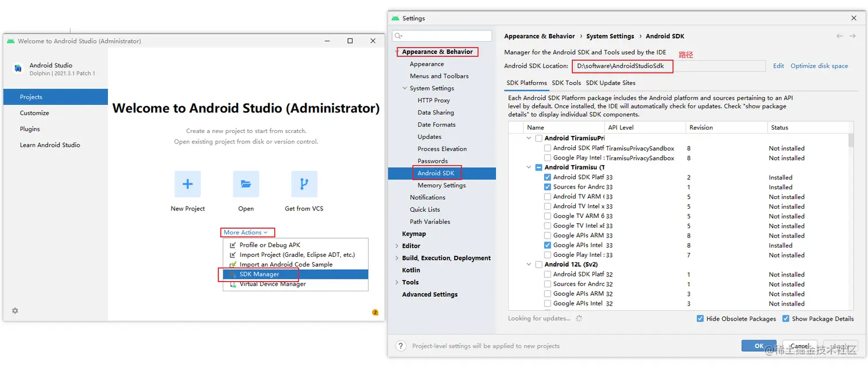Expand the Tools settings node

click(x=397, y=282)
